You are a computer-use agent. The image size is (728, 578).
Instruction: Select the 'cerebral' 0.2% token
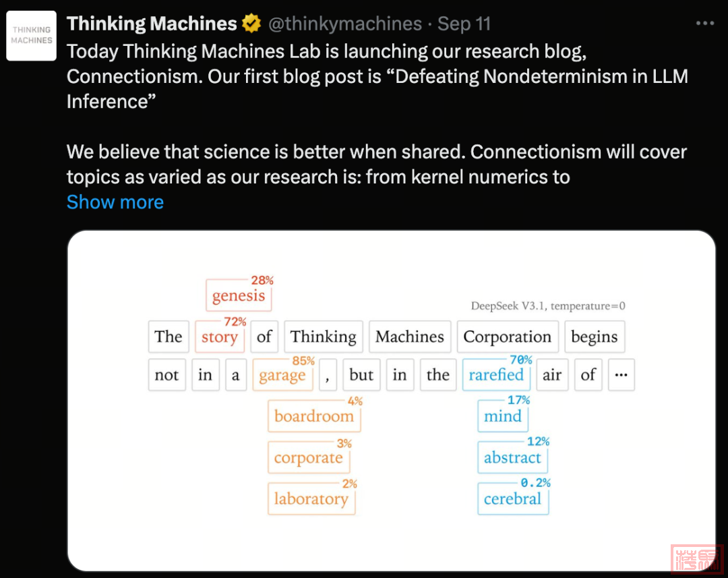[x=512, y=499]
